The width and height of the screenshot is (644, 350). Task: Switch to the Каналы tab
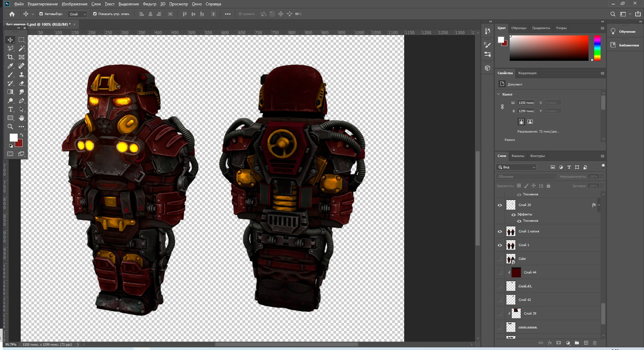[518, 156]
